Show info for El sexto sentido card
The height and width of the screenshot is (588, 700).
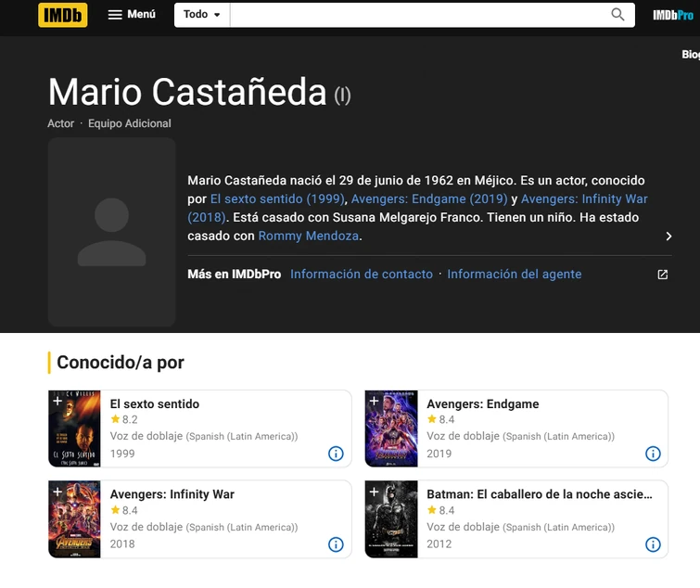click(x=336, y=454)
